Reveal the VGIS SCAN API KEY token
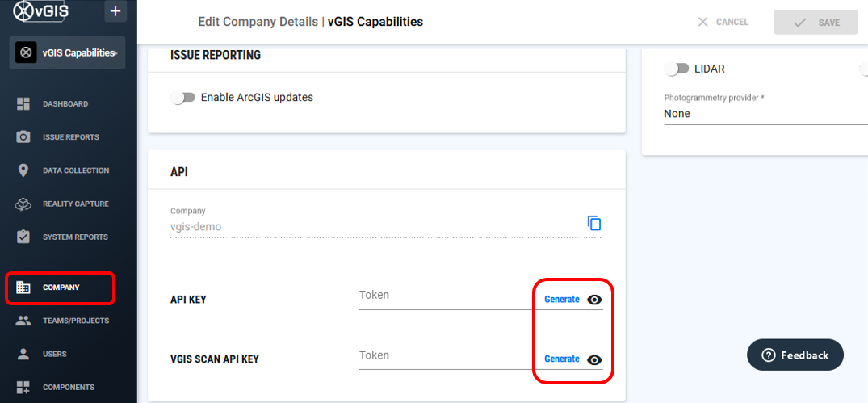 click(x=594, y=359)
